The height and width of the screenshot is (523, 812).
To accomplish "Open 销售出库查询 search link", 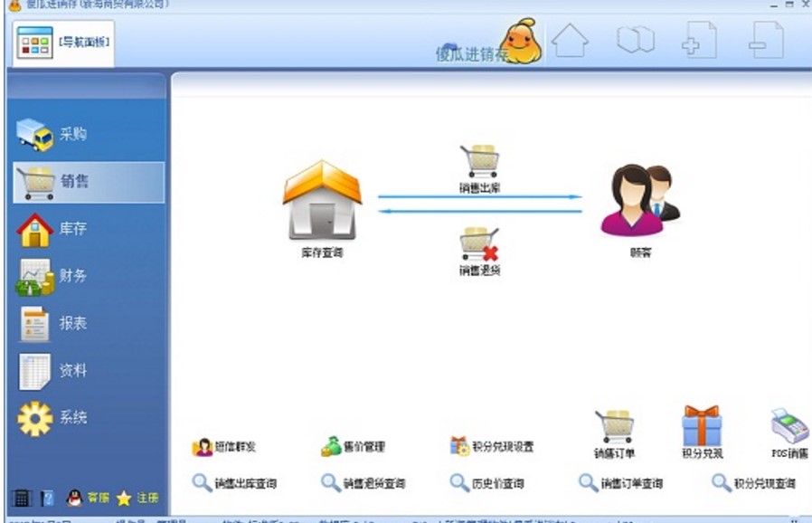I will tap(234, 483).
